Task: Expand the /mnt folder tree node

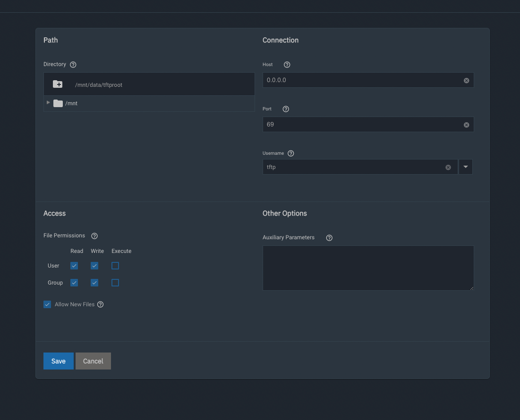Action: pos(48,103)
